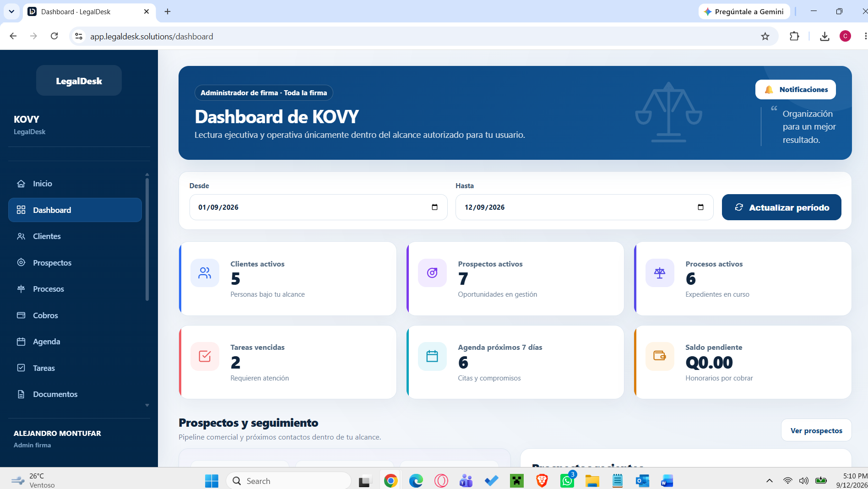Screen dimensions: 868x489
Task: Open the tab search dropdown arrow
Action: click(x=11, y=11)
